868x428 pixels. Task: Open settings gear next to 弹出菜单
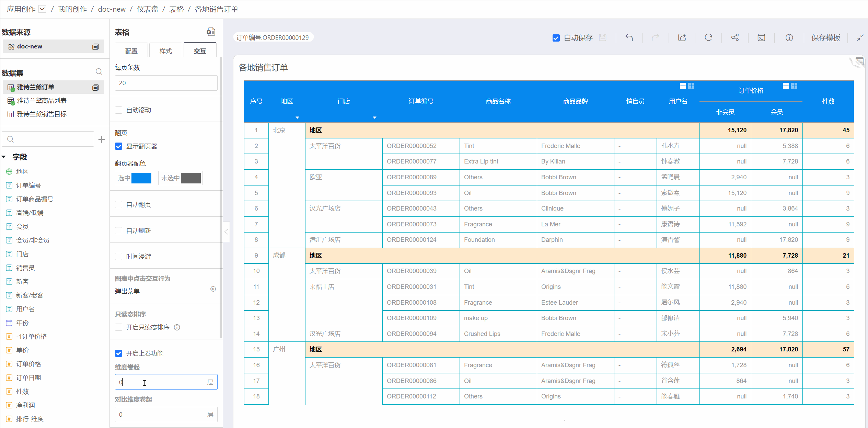tap(213, 289)
